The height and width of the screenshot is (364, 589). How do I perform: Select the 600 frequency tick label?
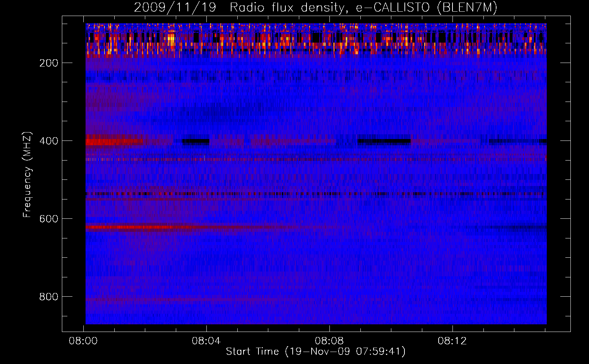click(x=49, y=219)
